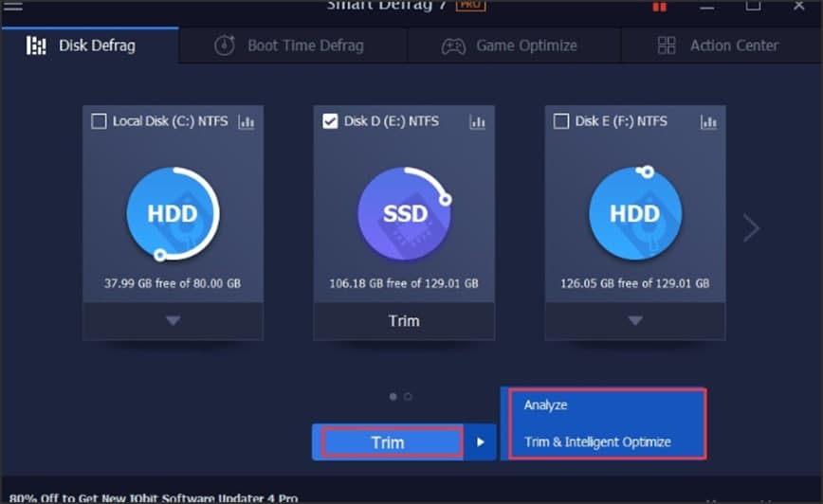Open stats chart icon for Disk E (F:)
This screenshot has height=504, width=823.
tap(708, 121)
